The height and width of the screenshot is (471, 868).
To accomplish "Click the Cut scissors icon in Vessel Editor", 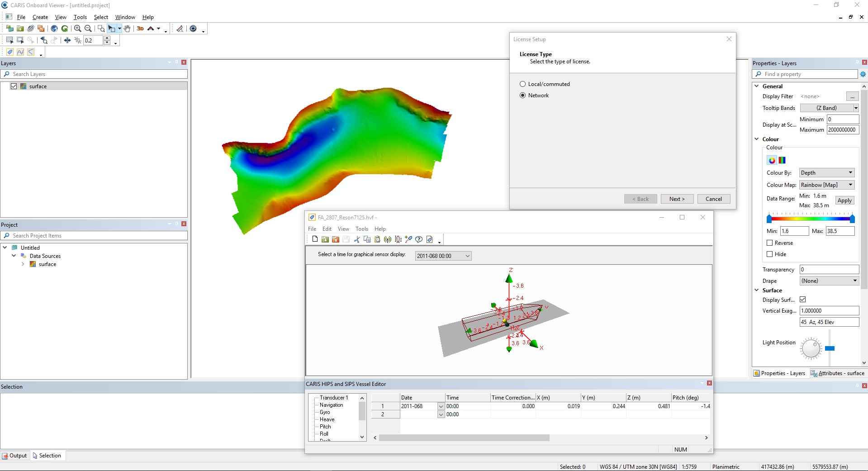I will click(357, 239).
